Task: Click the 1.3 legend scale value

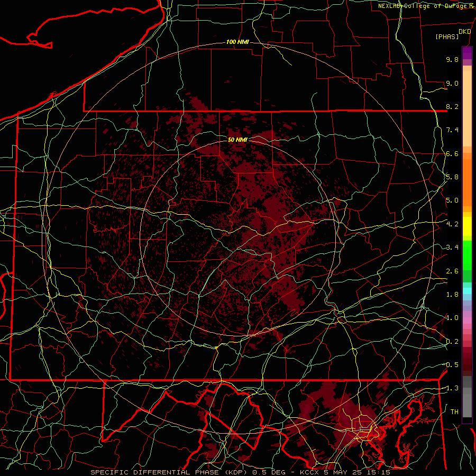Action: pyautogui.click(x=452, y=388)
